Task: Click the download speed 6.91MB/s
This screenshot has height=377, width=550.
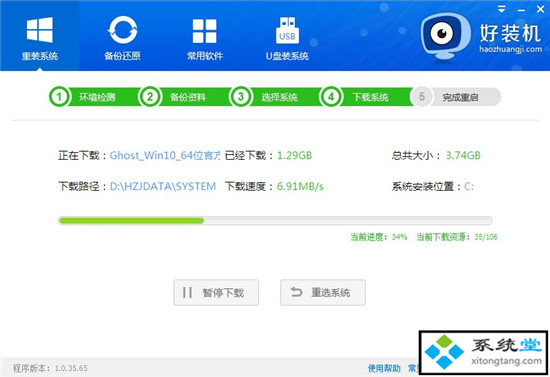Action: [300, 186]
